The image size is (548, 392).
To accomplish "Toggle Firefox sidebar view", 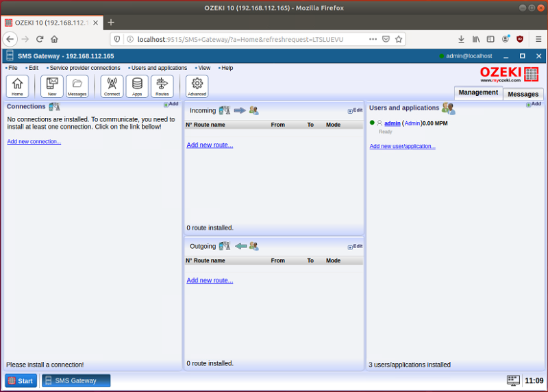I will pyautogui.click(x=490, y=39).
